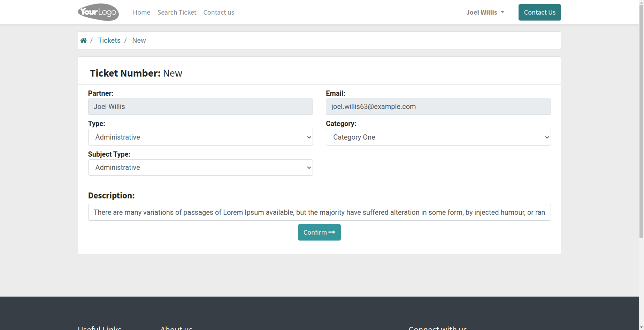Click into the Description text field
Screen dimensions: 644x330
319,212
